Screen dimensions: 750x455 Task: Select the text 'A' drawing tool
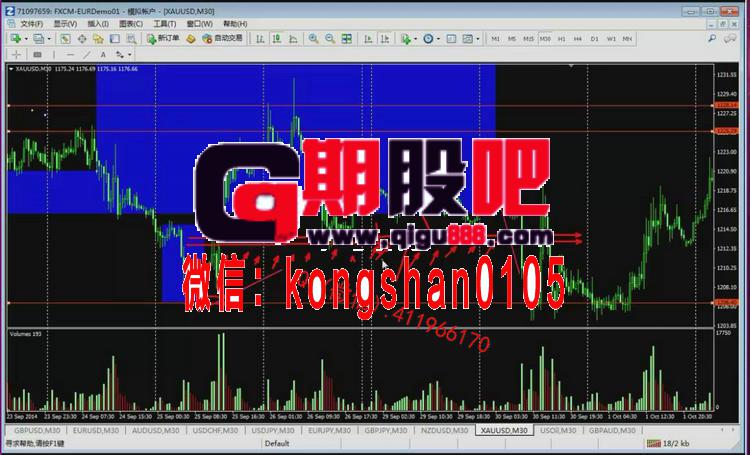pos(103,55)
